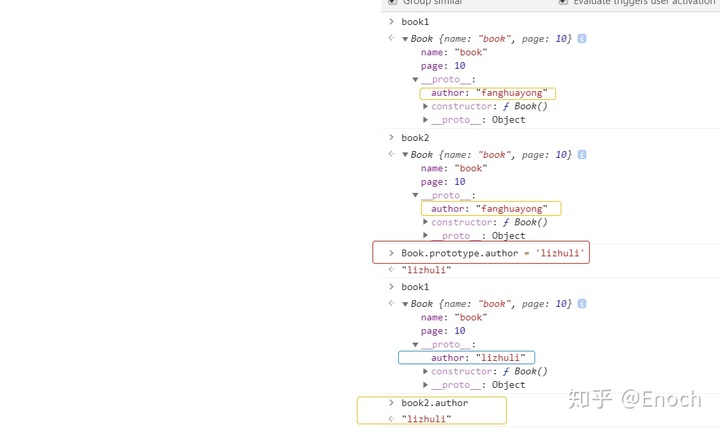Collapse the __proto__ node above author "fanghuayong" in the first book1 output
Screen dimensions: 720x429
tap(415, 79)
